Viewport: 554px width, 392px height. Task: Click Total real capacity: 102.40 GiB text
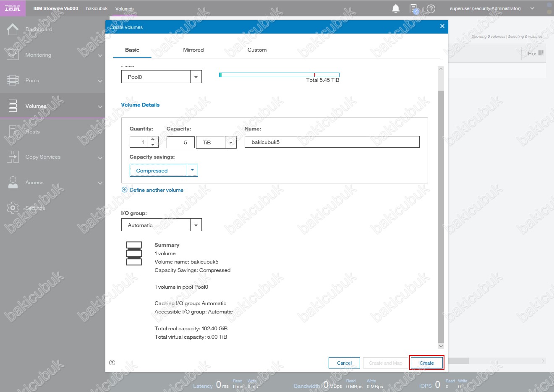tap(191, 328)
